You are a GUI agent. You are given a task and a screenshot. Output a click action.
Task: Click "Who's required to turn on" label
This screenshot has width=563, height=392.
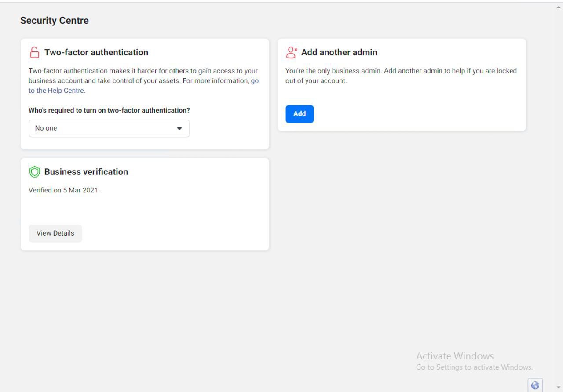tap(109, 110)
